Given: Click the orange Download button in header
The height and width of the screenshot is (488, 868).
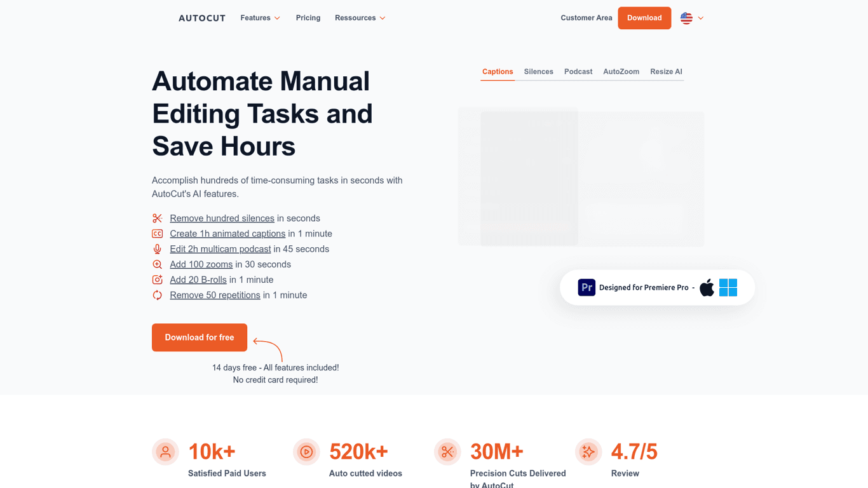Looking at the screenshot, I should [x=644, y=18].
